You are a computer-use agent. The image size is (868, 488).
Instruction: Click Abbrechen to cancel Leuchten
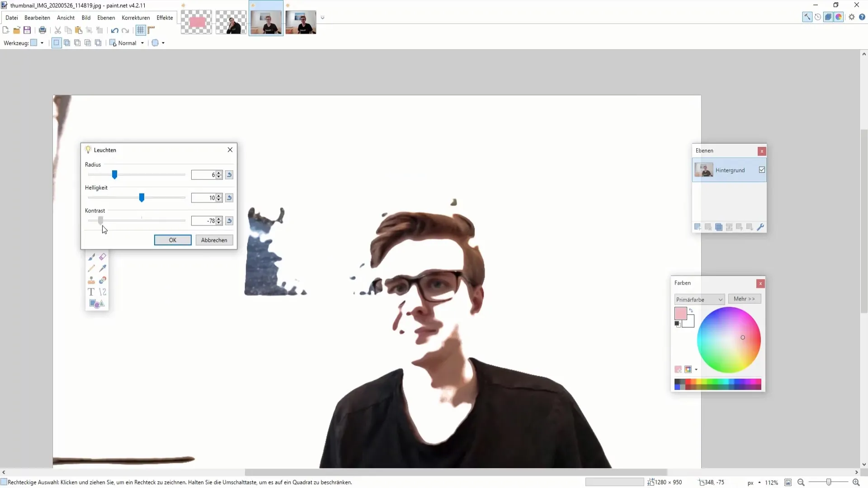pos(214,240)
